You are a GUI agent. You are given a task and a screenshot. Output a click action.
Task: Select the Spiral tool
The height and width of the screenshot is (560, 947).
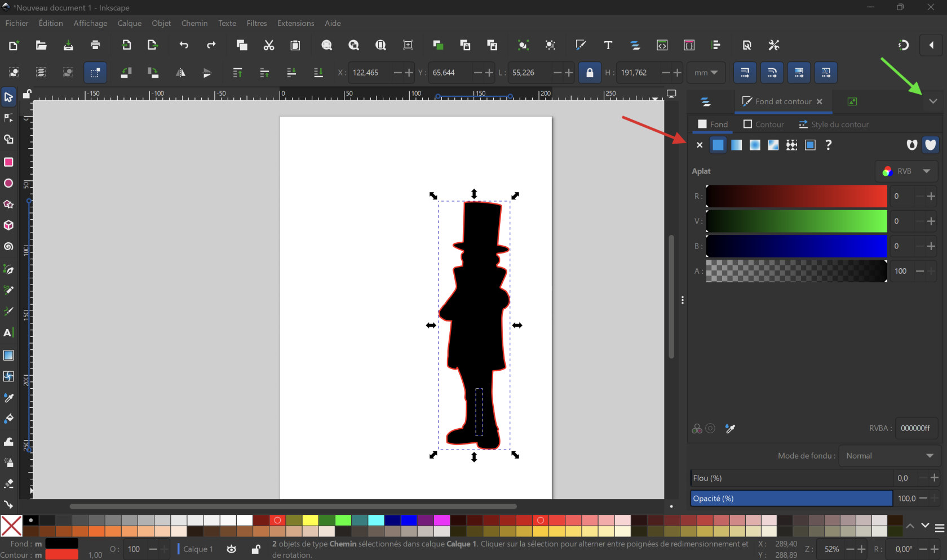coord(8,247)
